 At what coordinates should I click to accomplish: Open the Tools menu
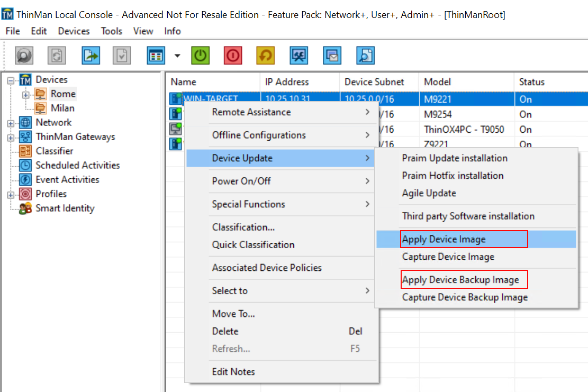111,31
